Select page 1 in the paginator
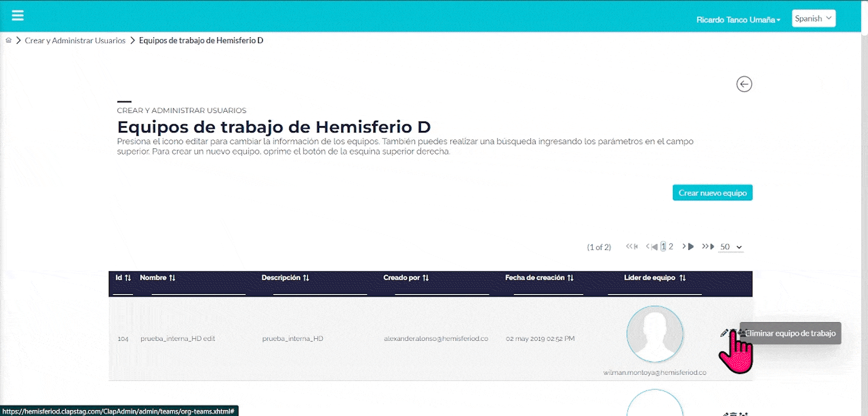The width and height of the screenshot is (868, 416). (x=663, y=246)
